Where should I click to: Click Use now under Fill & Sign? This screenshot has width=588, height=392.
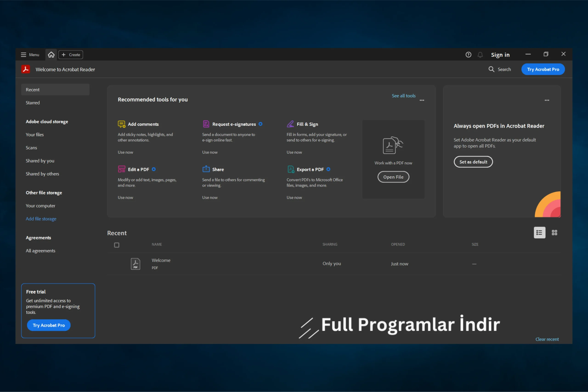(294, 152)
